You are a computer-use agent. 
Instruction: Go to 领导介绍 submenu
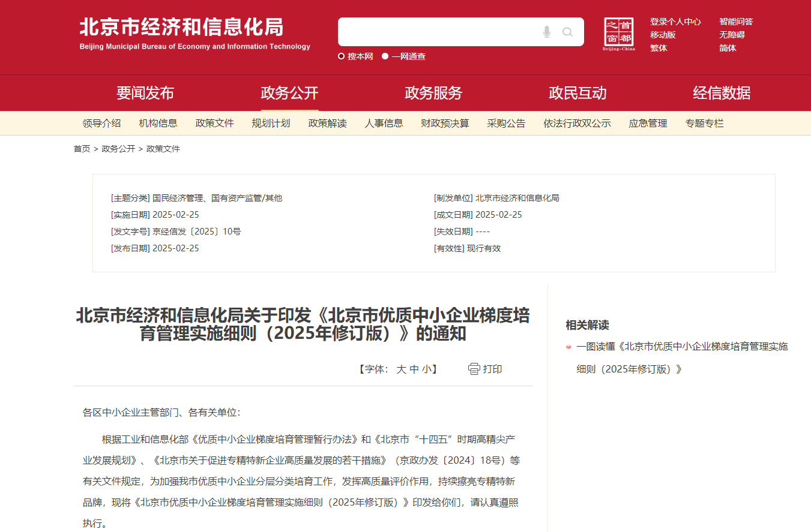[101, 123]
